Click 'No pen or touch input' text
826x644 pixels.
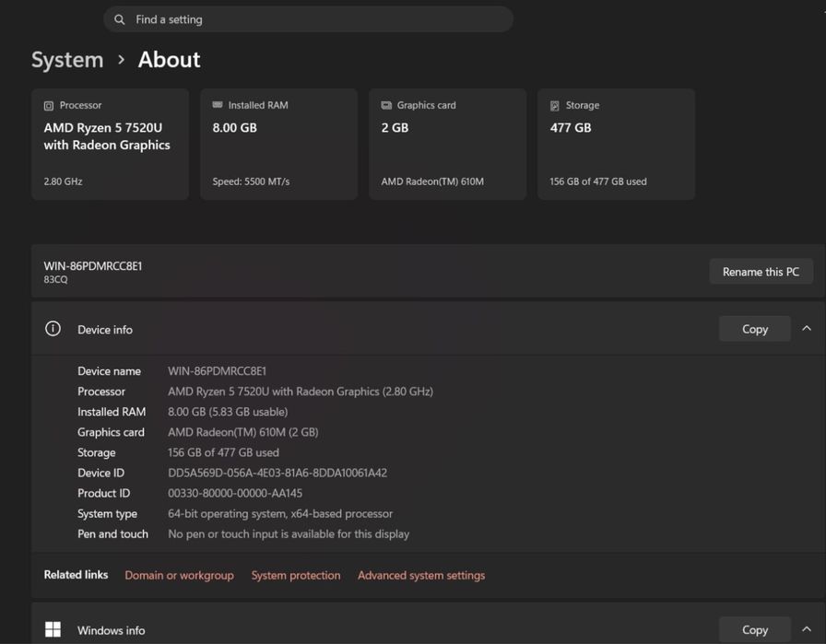click(289, 534)
